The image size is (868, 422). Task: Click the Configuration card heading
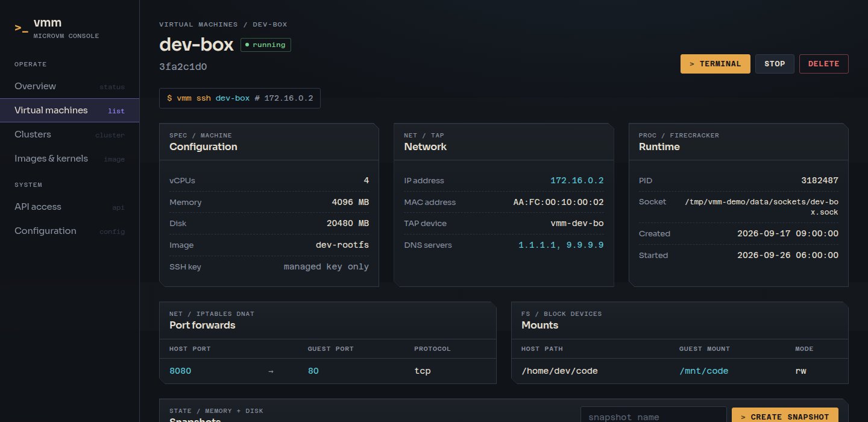tap(203, 147)
